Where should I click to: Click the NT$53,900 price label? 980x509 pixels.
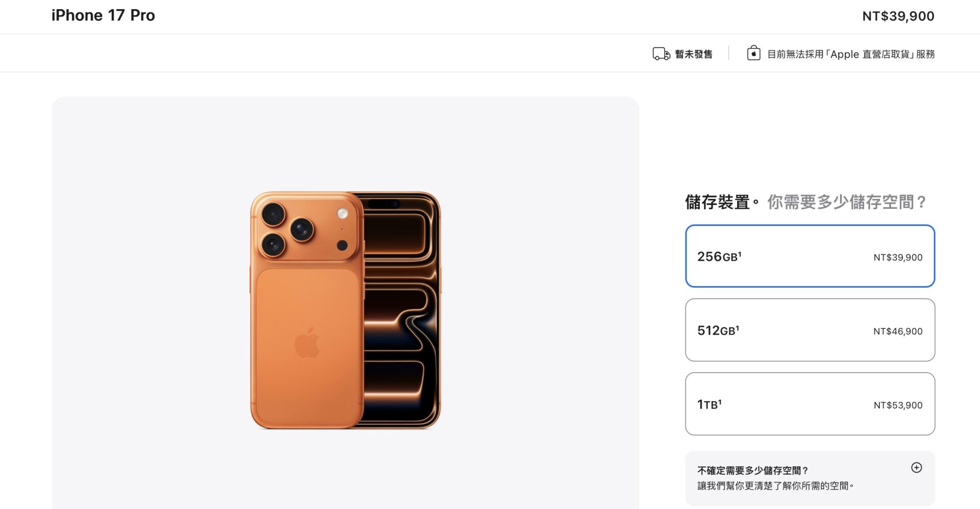click(x=898, y=405)
